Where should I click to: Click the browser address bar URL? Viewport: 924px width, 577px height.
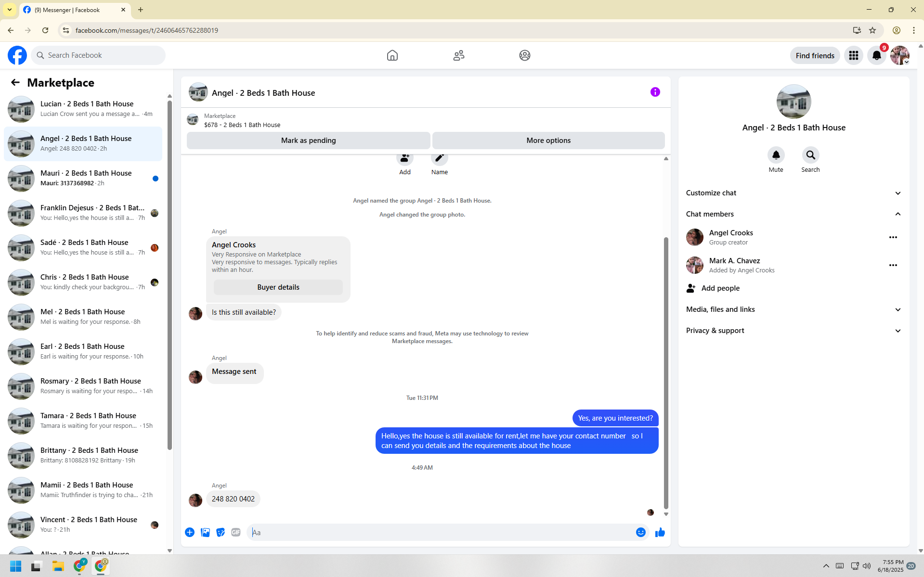pyautogui.click(x=147, y=30)
